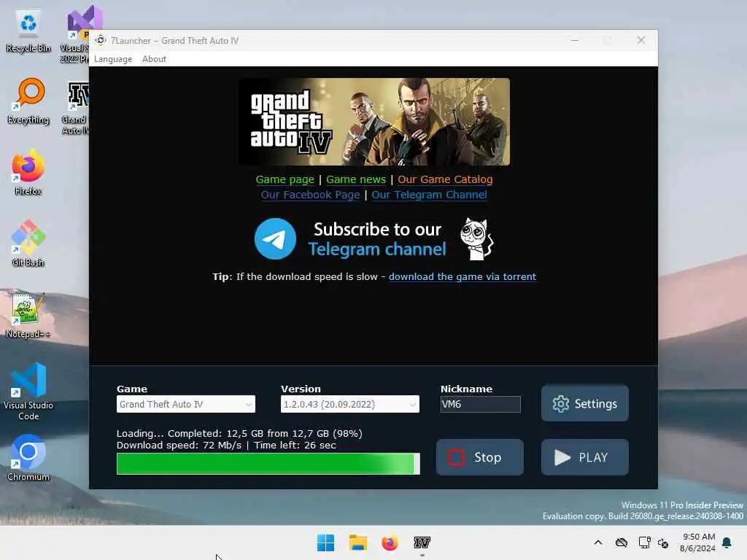Click the cat mascot image
The height and width of the screenshot is (560, 747).
pyautogui.click(x=476, y=239)
